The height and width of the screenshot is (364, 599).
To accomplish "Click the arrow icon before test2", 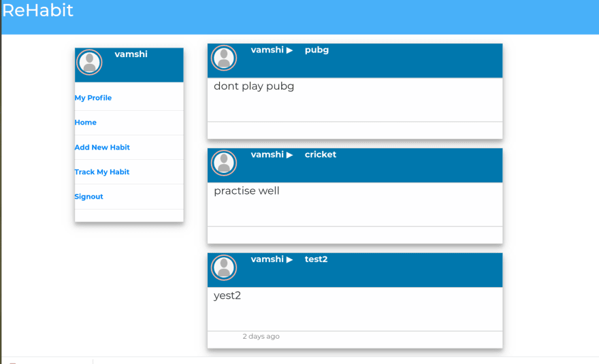I will point(289,260).
